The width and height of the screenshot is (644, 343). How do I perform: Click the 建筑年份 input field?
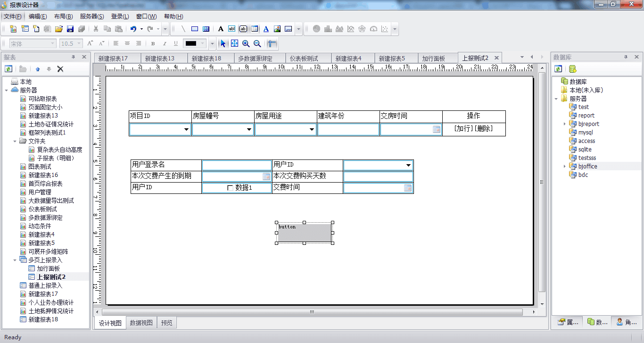348,129
